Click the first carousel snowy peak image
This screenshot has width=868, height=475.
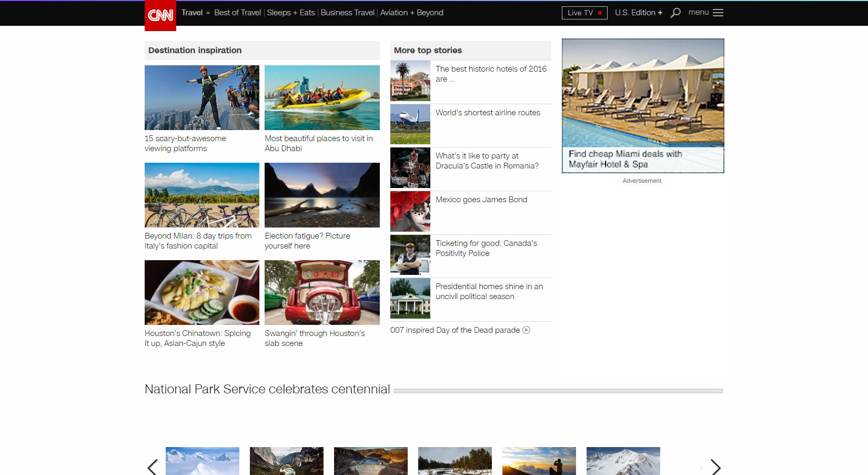[x=203, y=461]
